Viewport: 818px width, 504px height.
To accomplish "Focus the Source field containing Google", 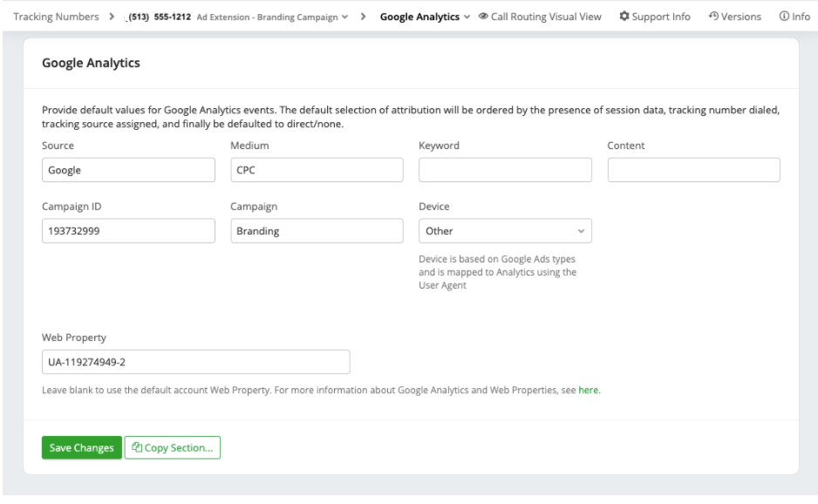I will point(128,170).
